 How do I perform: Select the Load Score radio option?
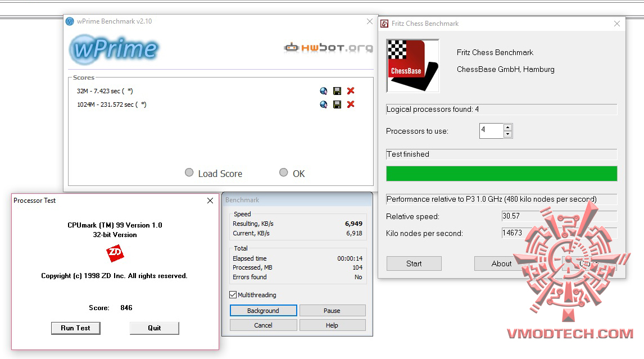pos(189,172)
